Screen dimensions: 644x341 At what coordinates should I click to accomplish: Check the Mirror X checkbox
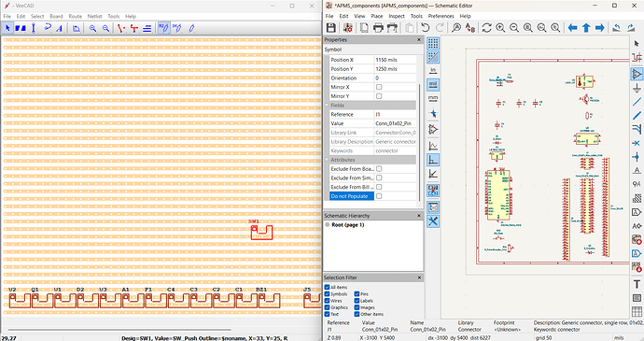[x=379, y=87]
